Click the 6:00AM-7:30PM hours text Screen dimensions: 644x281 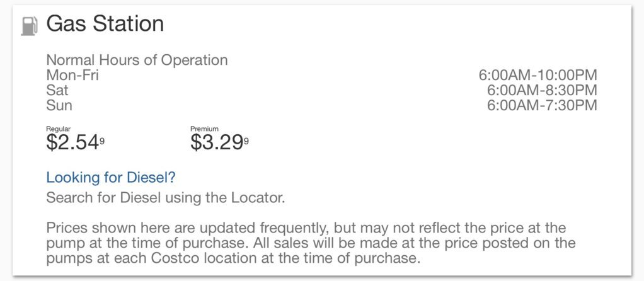click(x=542, y=106)
